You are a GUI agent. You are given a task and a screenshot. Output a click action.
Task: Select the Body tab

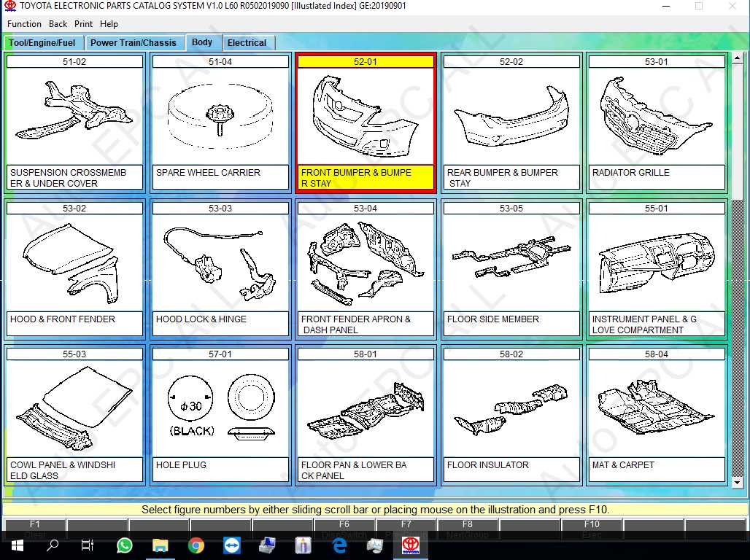[x=202, y=42]
